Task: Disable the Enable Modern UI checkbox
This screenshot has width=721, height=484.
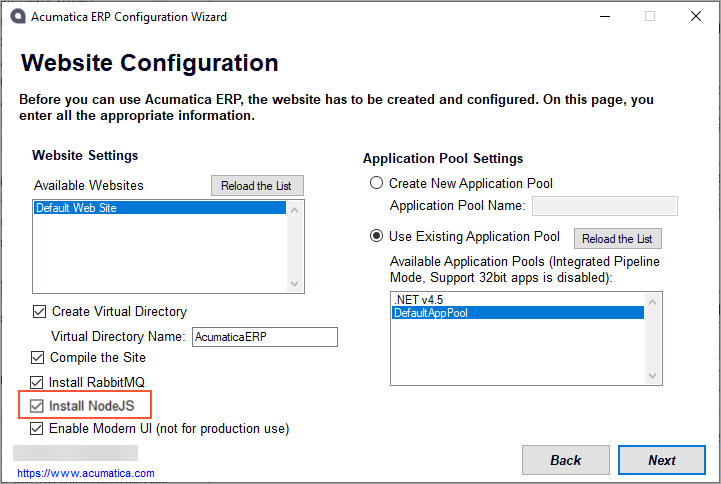Action: pos(38,429)
